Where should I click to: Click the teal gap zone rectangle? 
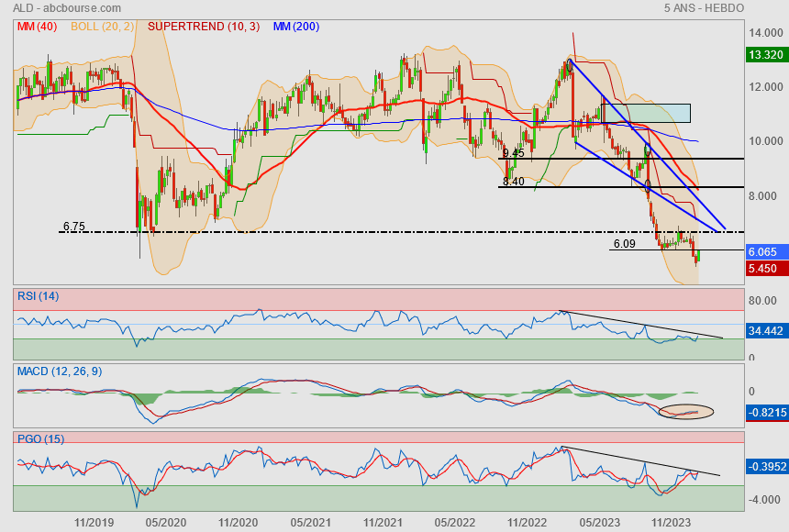646,113
